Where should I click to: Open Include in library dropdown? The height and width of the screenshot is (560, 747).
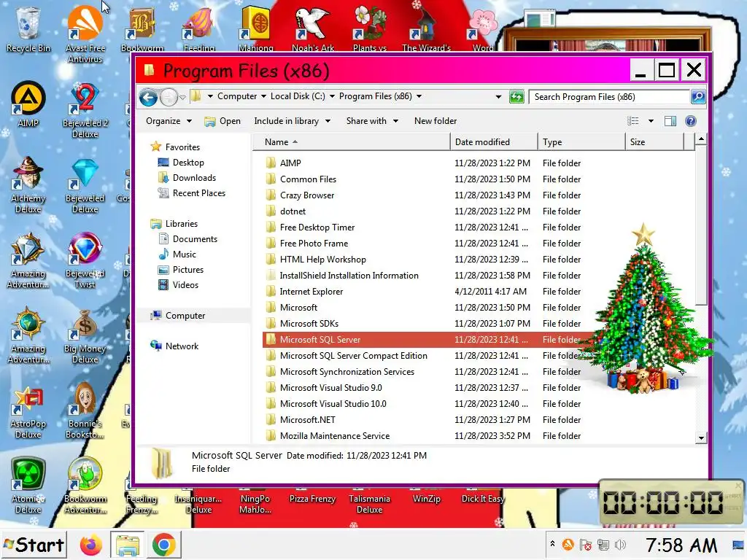click(292, 121)
